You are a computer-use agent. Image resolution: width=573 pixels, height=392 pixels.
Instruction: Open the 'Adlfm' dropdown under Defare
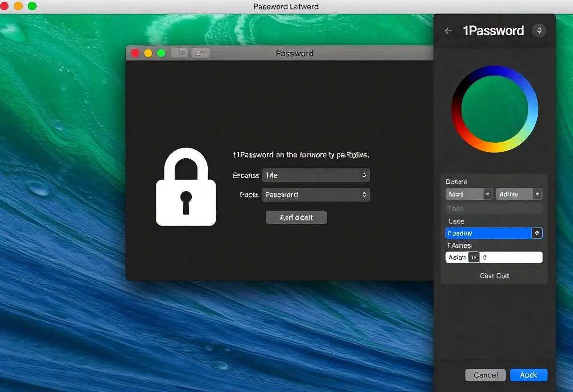[x=519, y=194]
